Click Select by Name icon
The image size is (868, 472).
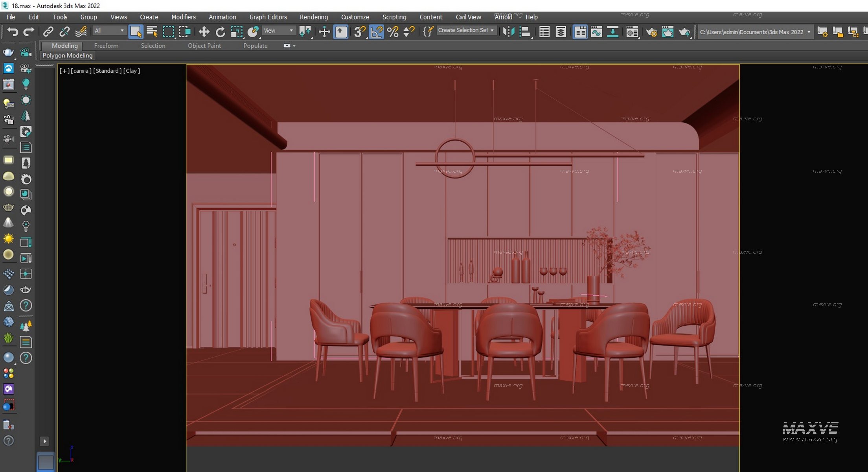pyautogui.click(x=152, y=31)
